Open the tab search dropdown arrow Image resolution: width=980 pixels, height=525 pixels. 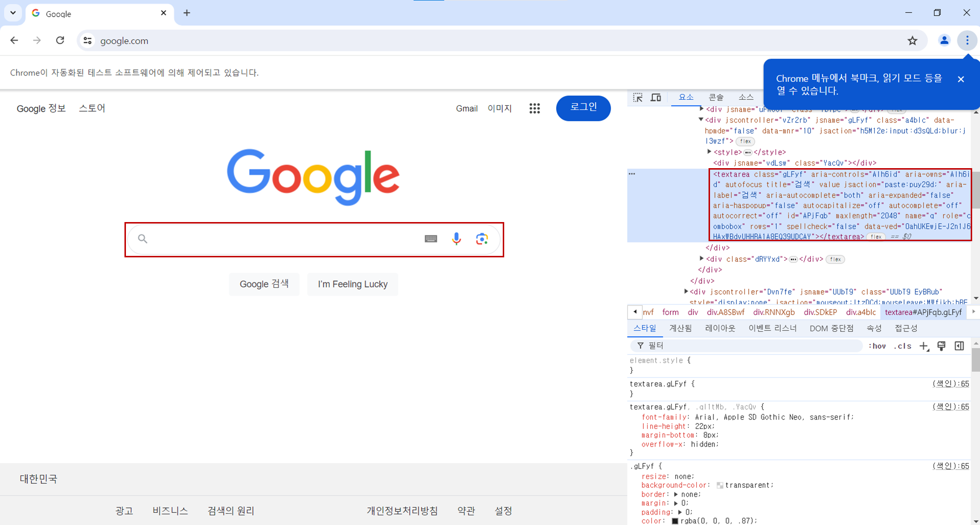[x=13, y=13]
